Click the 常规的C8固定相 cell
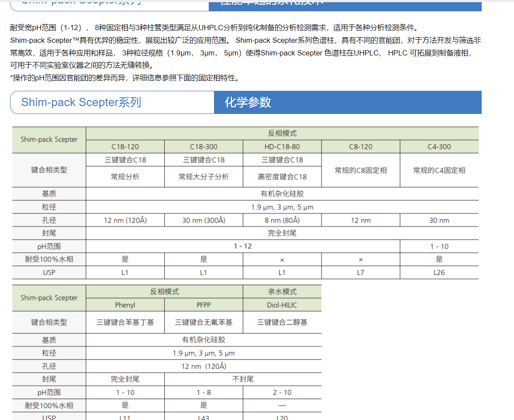 361,170
